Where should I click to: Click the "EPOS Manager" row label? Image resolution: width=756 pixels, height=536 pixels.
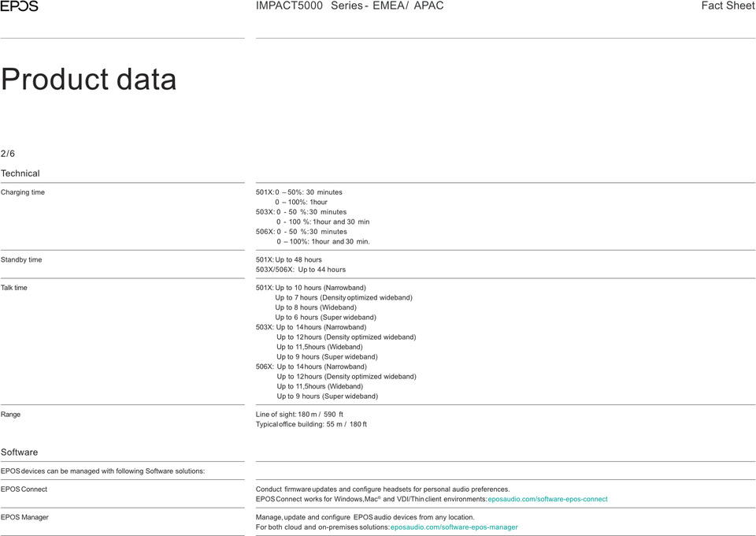[24, 517]
